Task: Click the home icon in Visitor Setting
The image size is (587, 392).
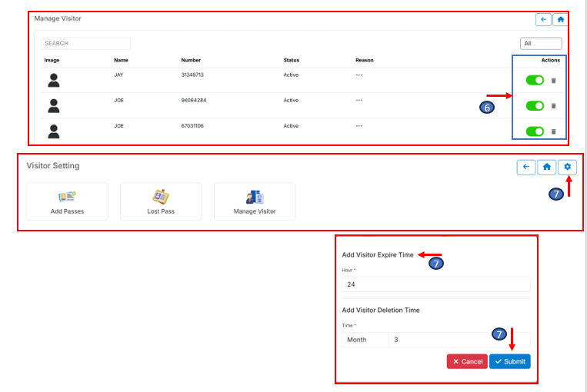Action: coord(547,167)
